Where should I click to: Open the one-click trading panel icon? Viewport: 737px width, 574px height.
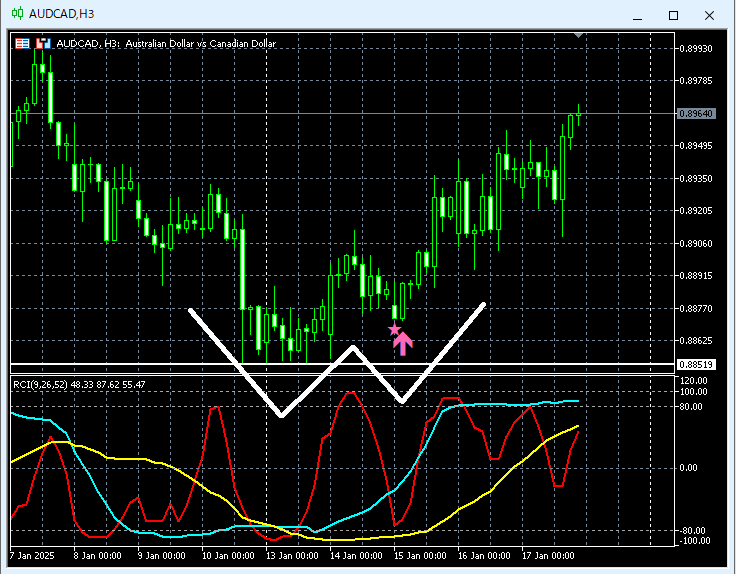pos(22,44)
